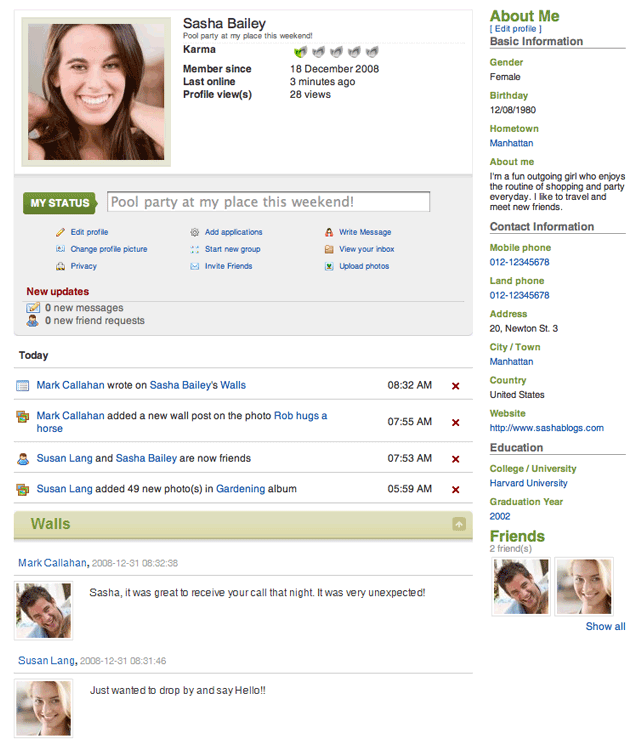The image size is (640, 745).
Task: Click the Start new group icon
Action: (195, 249)
